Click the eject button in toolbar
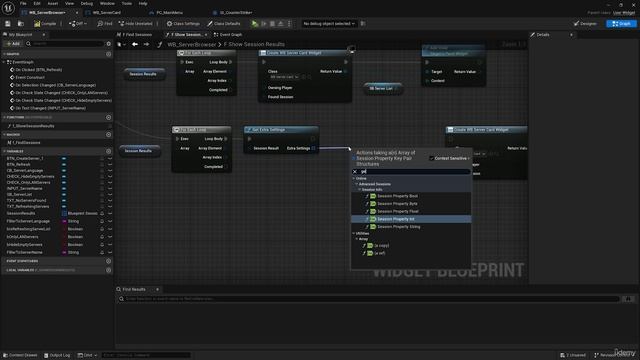 pyautogui.click(x=281, y=24)
